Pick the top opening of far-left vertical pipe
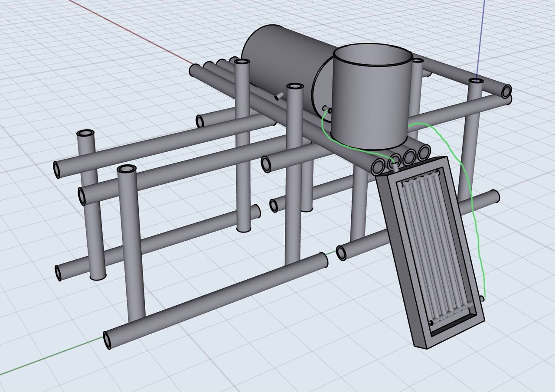 (x=86, y=134)
